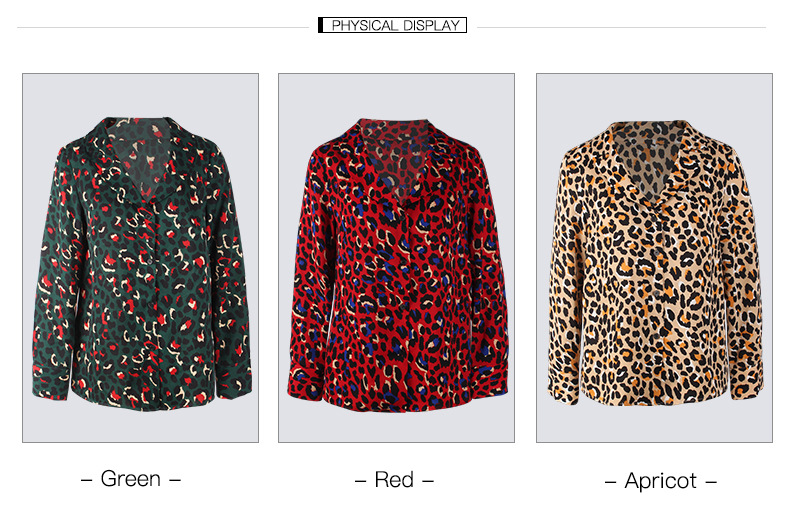Click the dash after the Apricot label
Screen dimensions: 790x506
(x=711, y=482)
